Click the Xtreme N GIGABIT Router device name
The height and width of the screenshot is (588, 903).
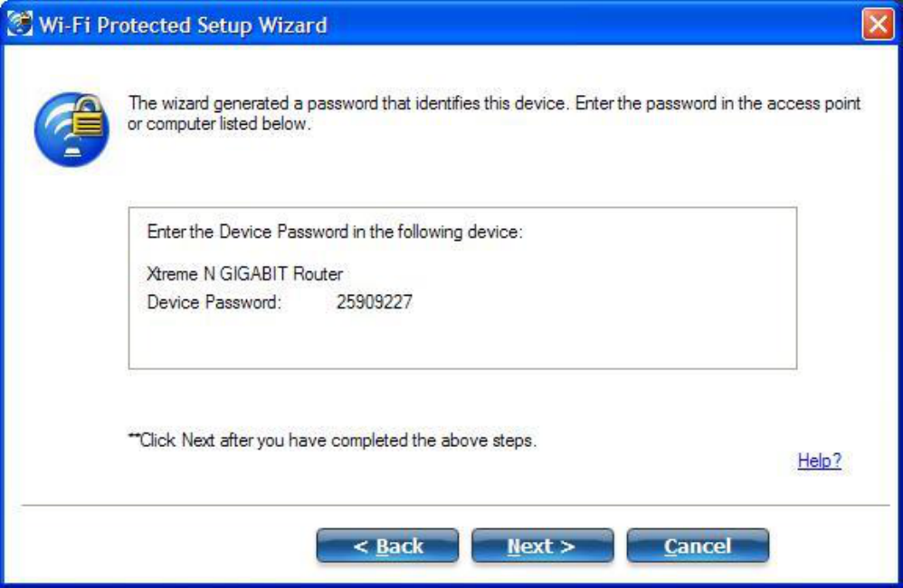[x=245, y=273]
